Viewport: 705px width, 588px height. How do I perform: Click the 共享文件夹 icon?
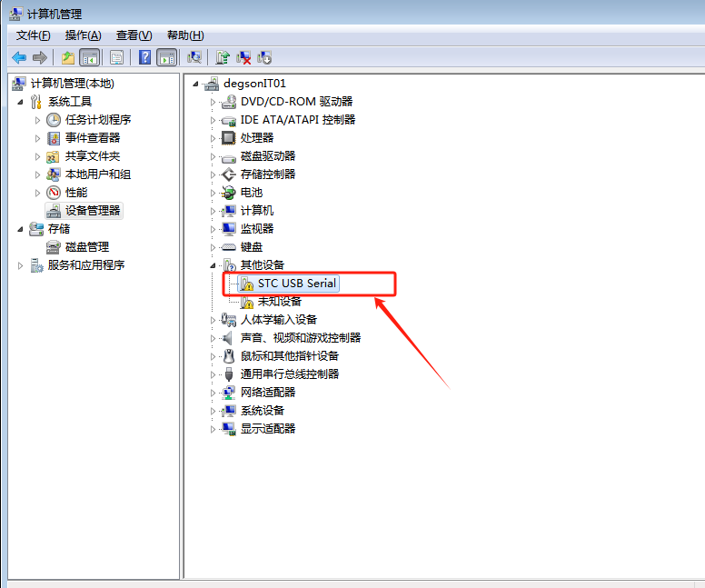pyautogui.click(x=54, y=156)
